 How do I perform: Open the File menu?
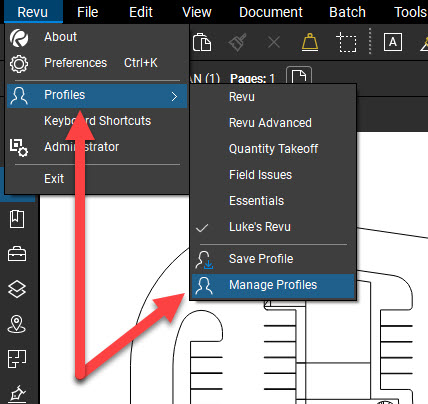(x=88, y=12)
